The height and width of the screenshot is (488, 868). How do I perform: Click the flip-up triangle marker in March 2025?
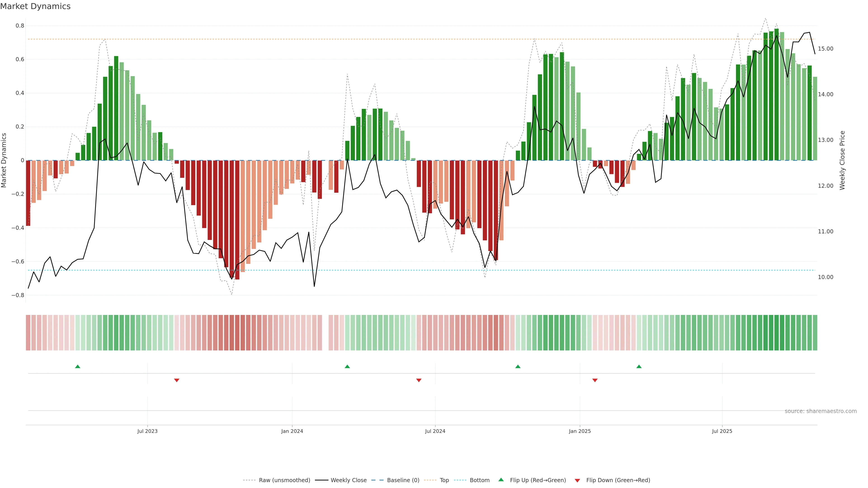coord(639,366)
